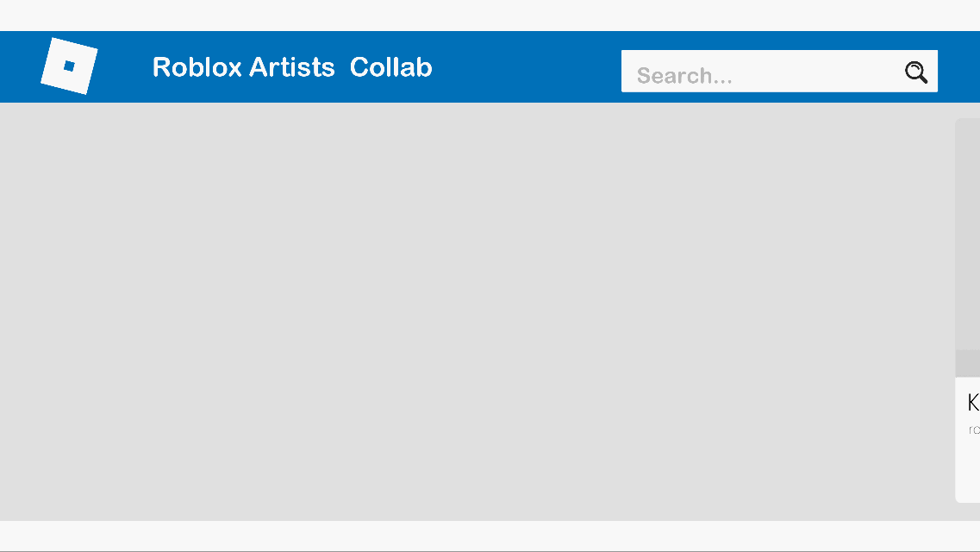Select the main grey content area
Viewport: 980px width, 552px height.
[x=474, y=310]
